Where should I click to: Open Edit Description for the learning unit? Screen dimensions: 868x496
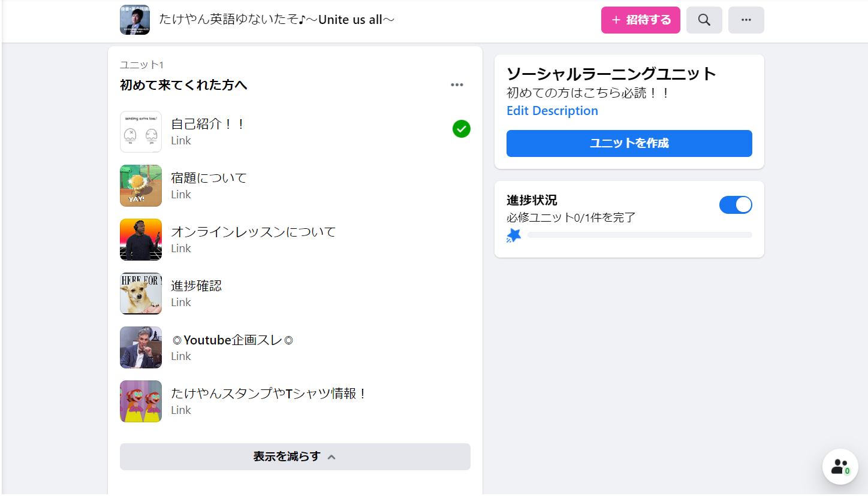[552, 110]
